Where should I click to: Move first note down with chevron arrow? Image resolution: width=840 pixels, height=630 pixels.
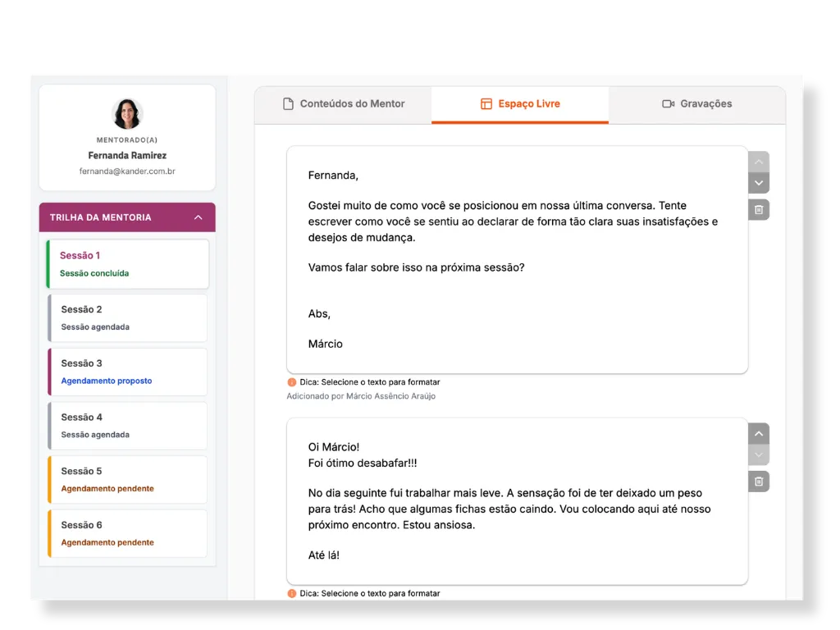pyautogui.click(x=759, y=183)
